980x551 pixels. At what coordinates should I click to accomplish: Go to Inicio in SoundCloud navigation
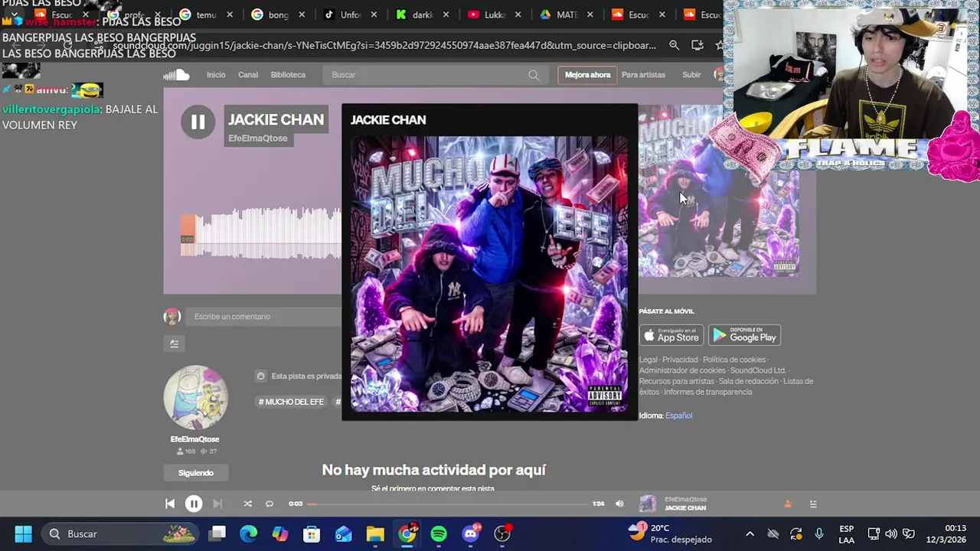pos(216,75)
